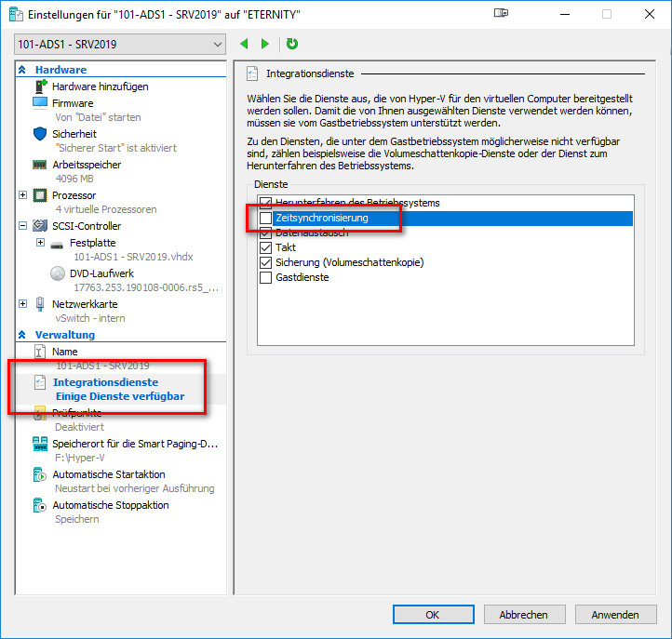Enable the Gastdienste checkbox
This screenshot has height=639, width=672.
(x=266, y=277)
